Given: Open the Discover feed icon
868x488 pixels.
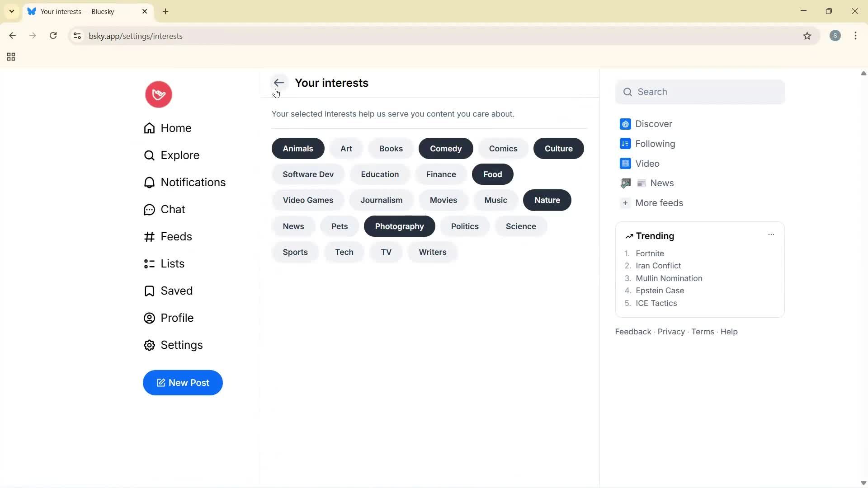Looking at the screenshot, I should point(625,123).
